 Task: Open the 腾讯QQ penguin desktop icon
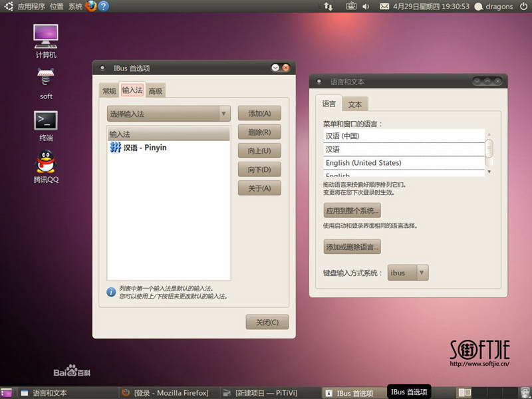click(46, 162)
